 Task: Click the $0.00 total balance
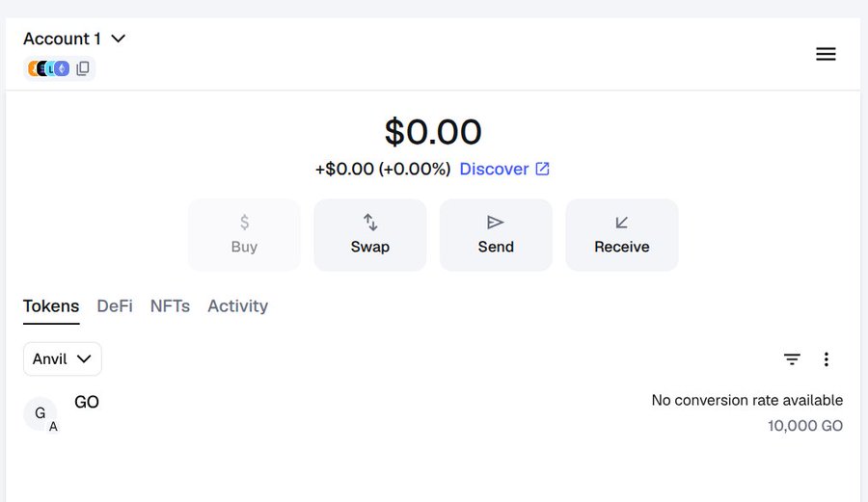coord(433,132)
